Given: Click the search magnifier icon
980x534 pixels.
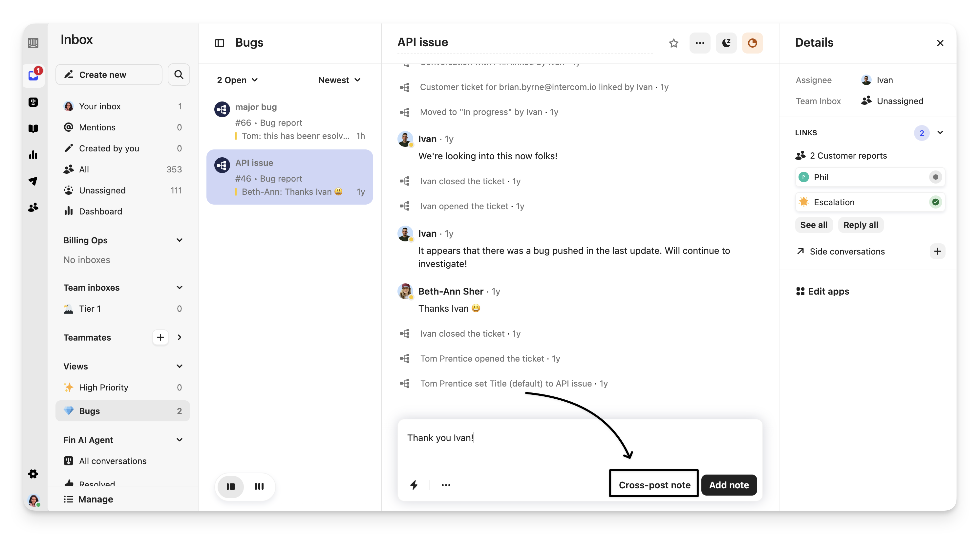Looking at the screenshot, I should [179, 75].
